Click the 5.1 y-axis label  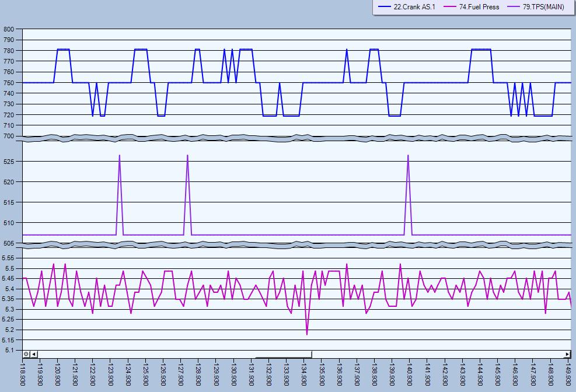pyautogui.click(x=9, y=350)
